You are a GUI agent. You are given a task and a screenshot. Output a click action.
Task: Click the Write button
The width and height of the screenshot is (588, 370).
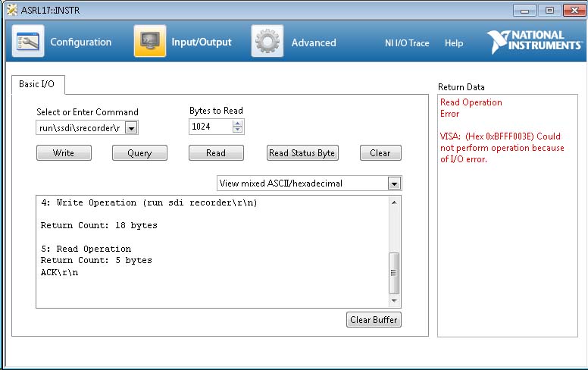(x=64, y=153)
